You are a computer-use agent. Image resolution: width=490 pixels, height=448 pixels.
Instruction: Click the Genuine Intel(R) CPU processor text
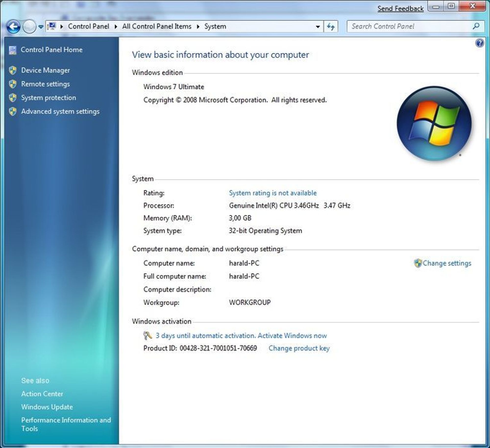pos(290,206)
